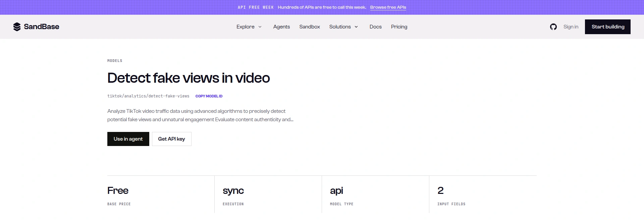644x221 pixels.
Task: Click the '2' input fields value
Action: tap(440, 191)
